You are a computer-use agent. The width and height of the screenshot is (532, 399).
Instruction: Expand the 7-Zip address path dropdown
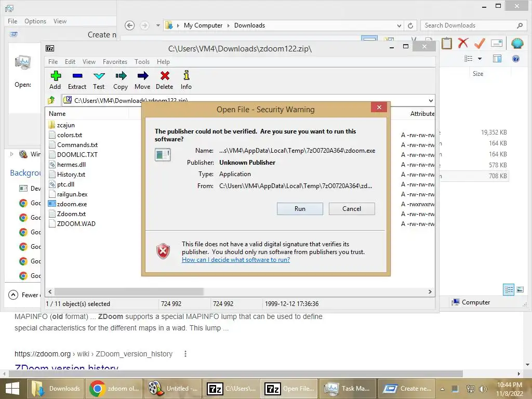431,100
